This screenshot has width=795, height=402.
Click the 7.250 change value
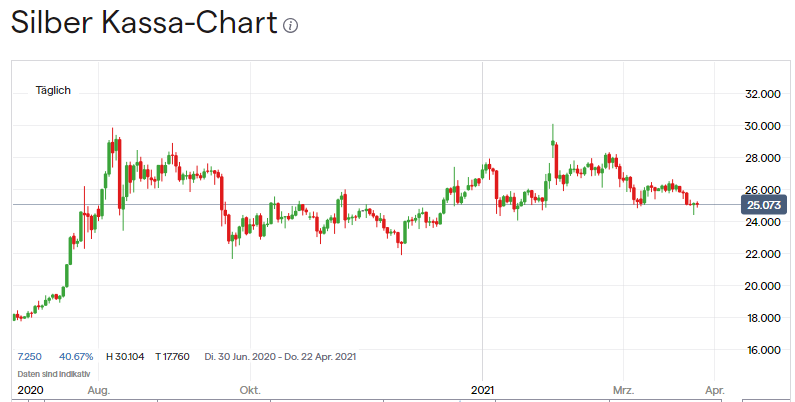30,356
